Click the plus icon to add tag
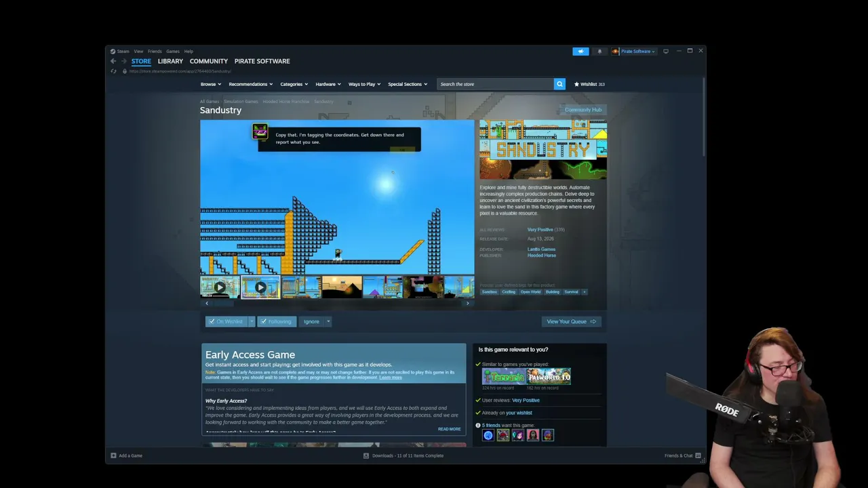This screenshot has height=488, width=868. pyautogui.click(x=584, y=292)
